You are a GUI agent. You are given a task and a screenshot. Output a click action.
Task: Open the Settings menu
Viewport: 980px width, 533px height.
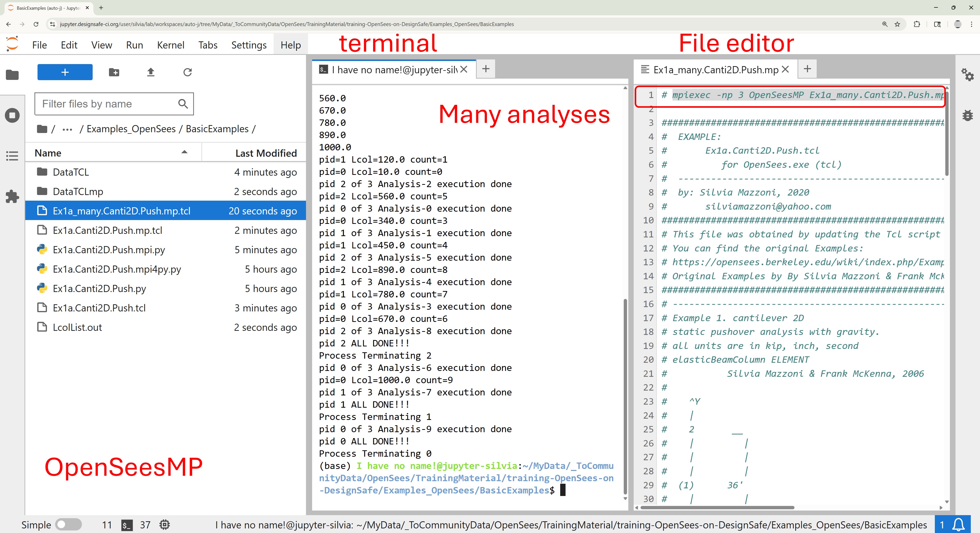coord(249,45)
